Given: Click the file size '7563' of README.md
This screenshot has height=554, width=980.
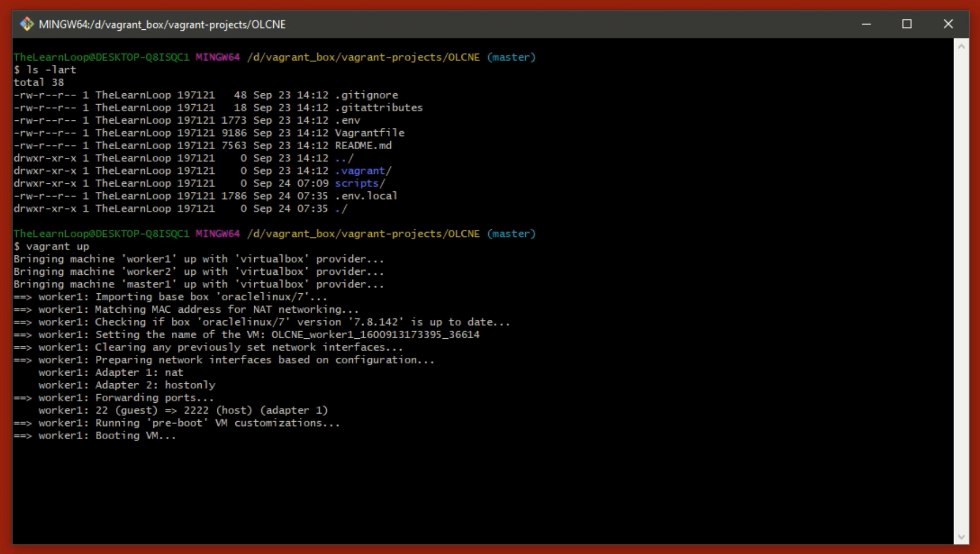Looking at the screenshot, I should pos(234,145).
